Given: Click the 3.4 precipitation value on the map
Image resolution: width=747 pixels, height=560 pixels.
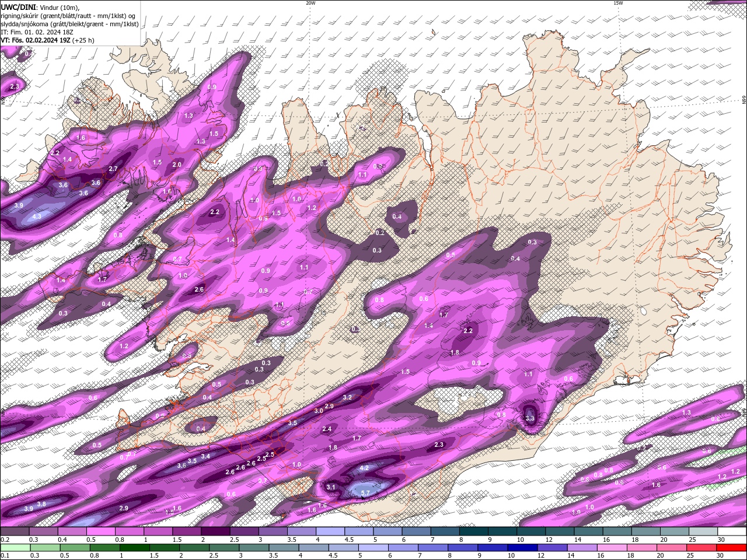Looking at the screenshot, I should (205, 456).
